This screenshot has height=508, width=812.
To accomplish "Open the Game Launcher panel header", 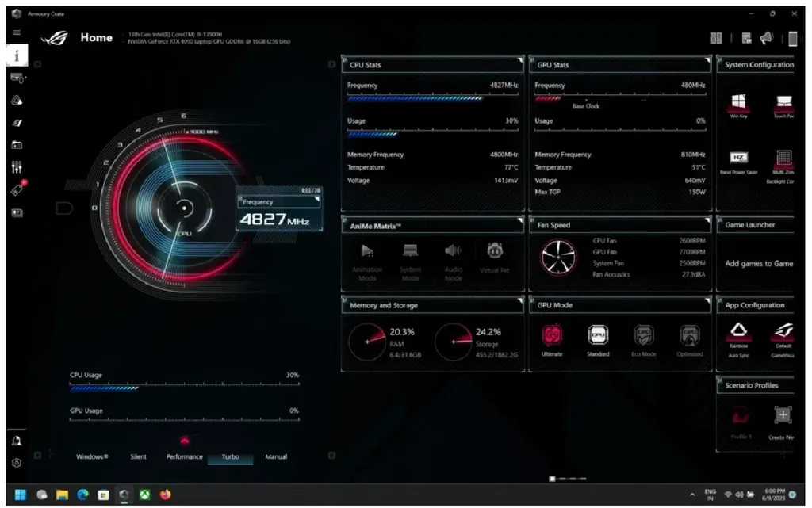I will pyautogui.click(x=756, y=225).
